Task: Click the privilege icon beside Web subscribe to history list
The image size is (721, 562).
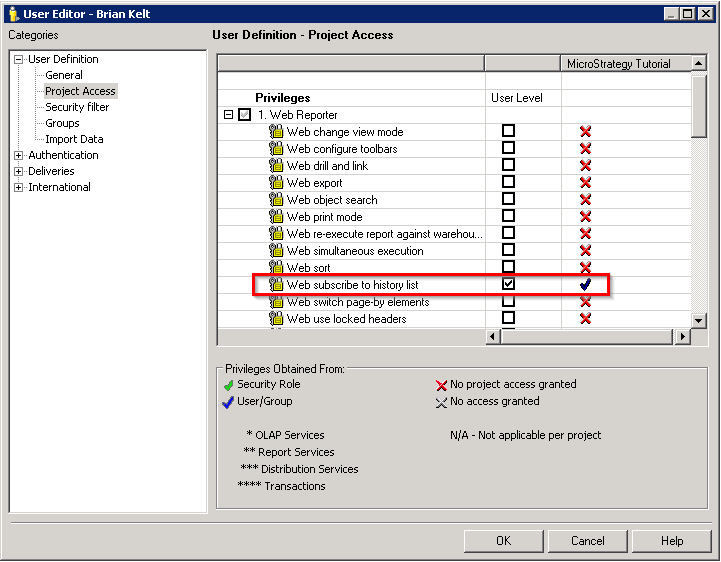Action: [x=276, y=285]
